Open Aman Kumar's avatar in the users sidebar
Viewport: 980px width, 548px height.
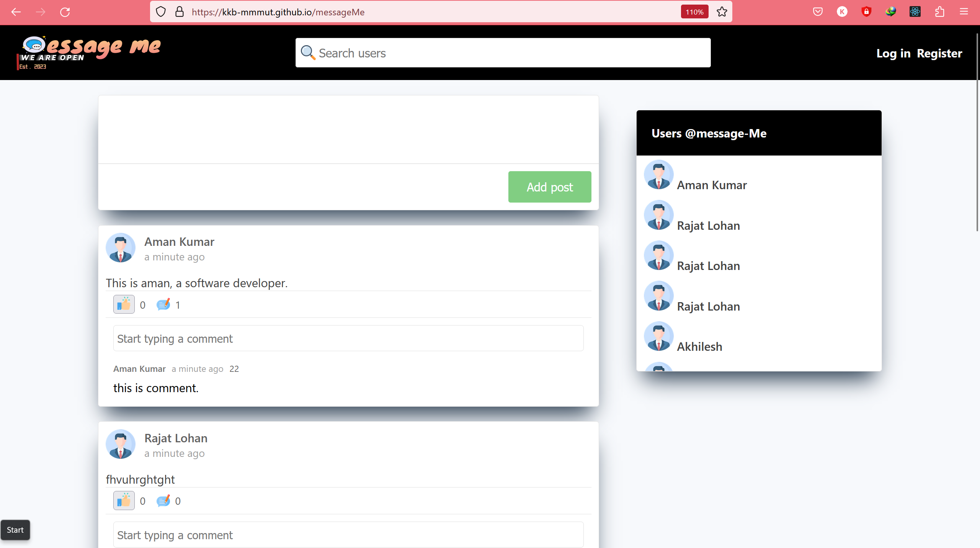pos(658,175)
